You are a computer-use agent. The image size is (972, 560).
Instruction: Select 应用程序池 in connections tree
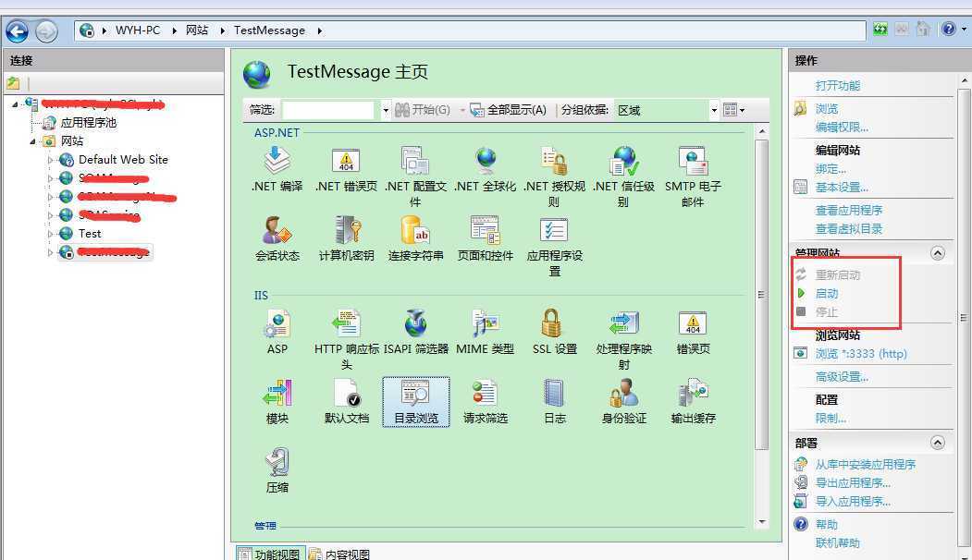click(x=88, y=123)
